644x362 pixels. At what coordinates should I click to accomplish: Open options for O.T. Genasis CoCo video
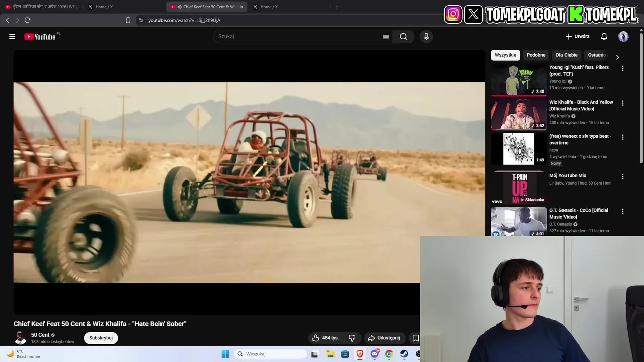[x=622, y=211]
